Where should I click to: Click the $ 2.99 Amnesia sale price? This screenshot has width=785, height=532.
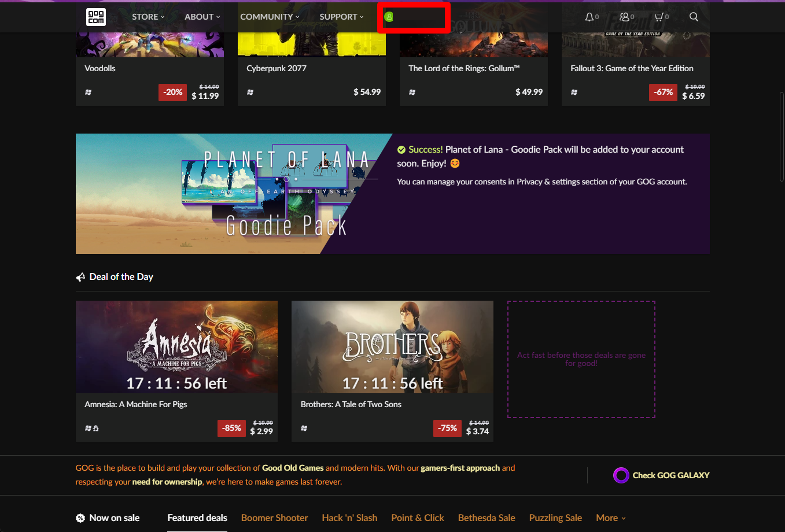261,431
